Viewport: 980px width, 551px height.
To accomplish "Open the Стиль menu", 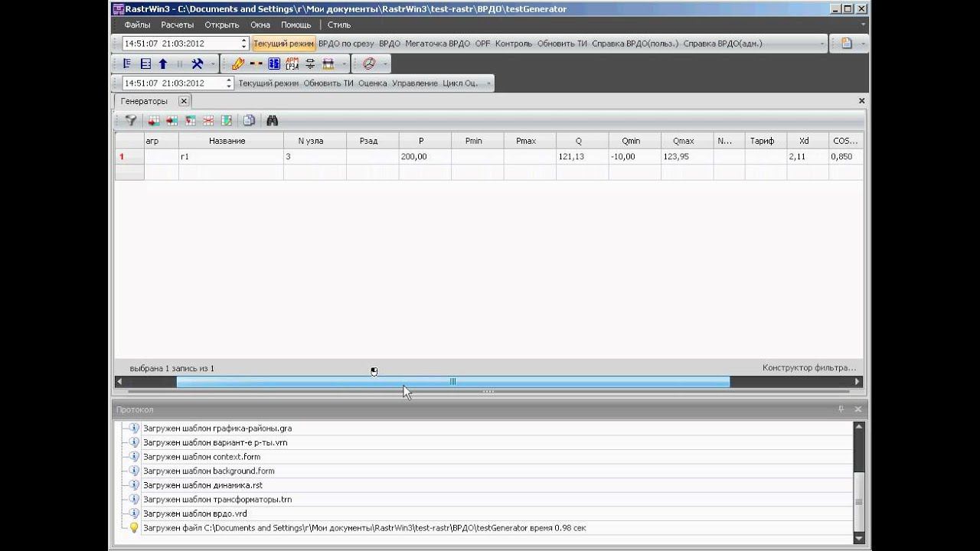I will click(339, 24).
